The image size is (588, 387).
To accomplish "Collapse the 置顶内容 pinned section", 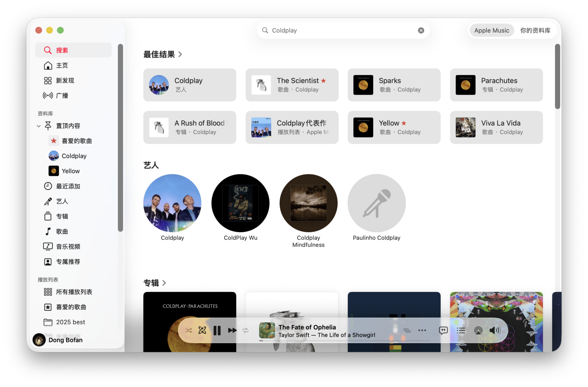I will [x=39, y=126].
